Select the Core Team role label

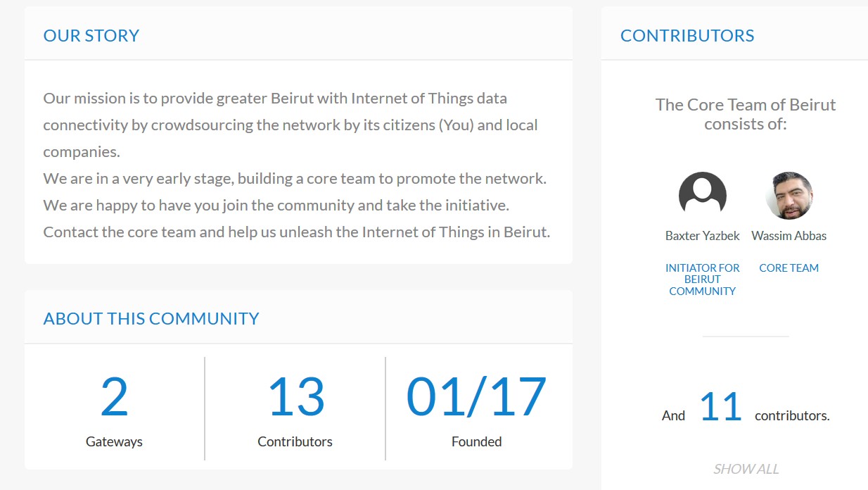pos(789,268)
